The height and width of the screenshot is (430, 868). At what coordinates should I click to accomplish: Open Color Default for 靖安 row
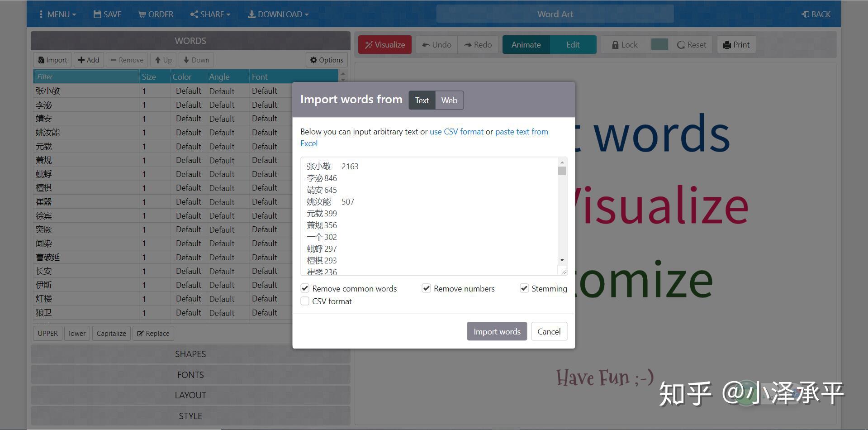(188, 119)
